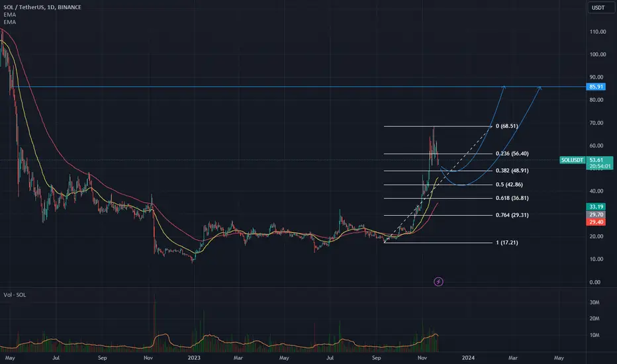
Task: Click the 29.70 gray price label
Action: (596, 214)
